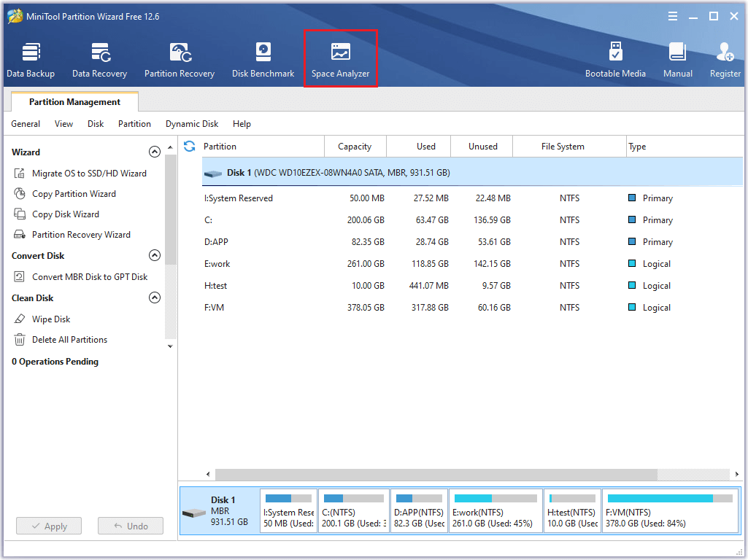Open the Bootable Media creator
This screenshot has height=560, width=748.
point(616,58)
